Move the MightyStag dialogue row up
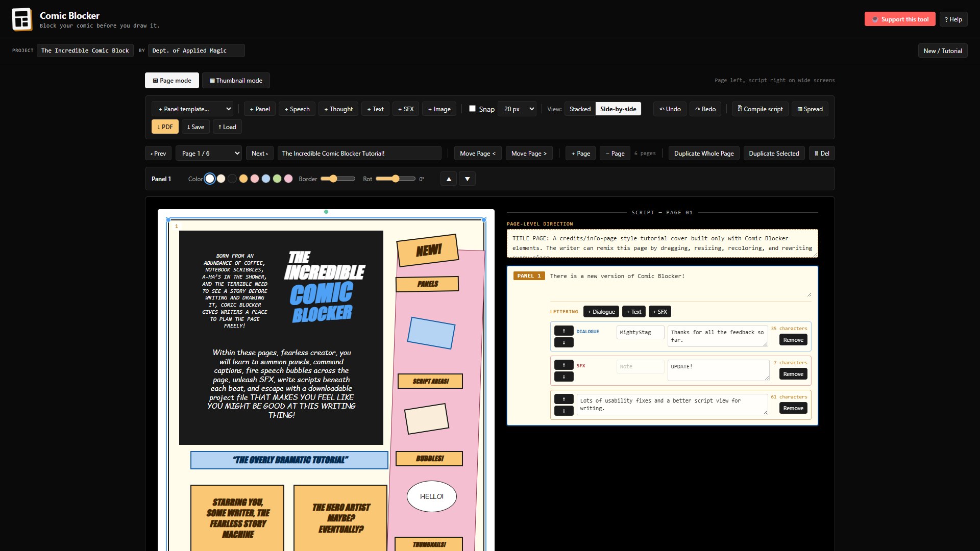 563,331
